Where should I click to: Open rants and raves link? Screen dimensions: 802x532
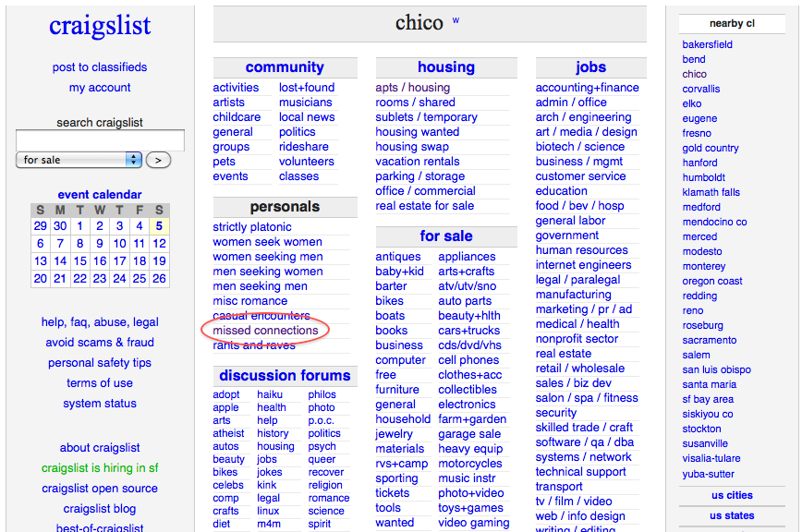(x=254, y=345)
